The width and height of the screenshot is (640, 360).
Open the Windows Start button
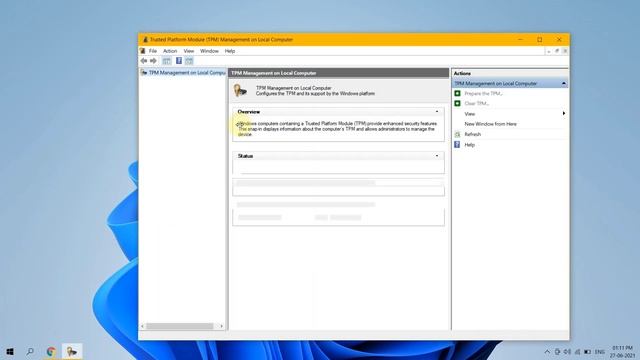pos(10,351)
